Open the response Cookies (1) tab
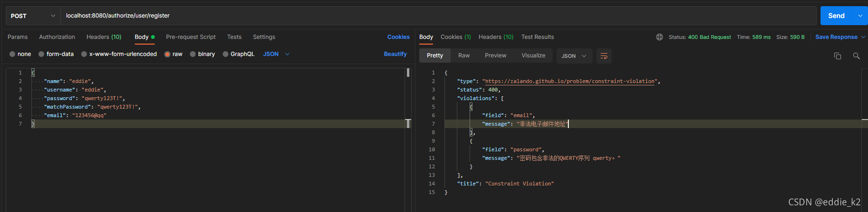Image resolution: width=868 pixels, height=212 pixels. [456, 37]
